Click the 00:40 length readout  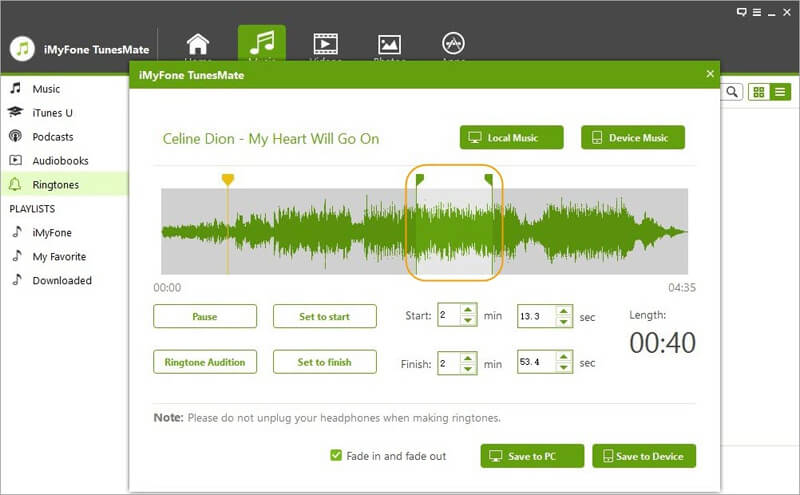(662, 343)
